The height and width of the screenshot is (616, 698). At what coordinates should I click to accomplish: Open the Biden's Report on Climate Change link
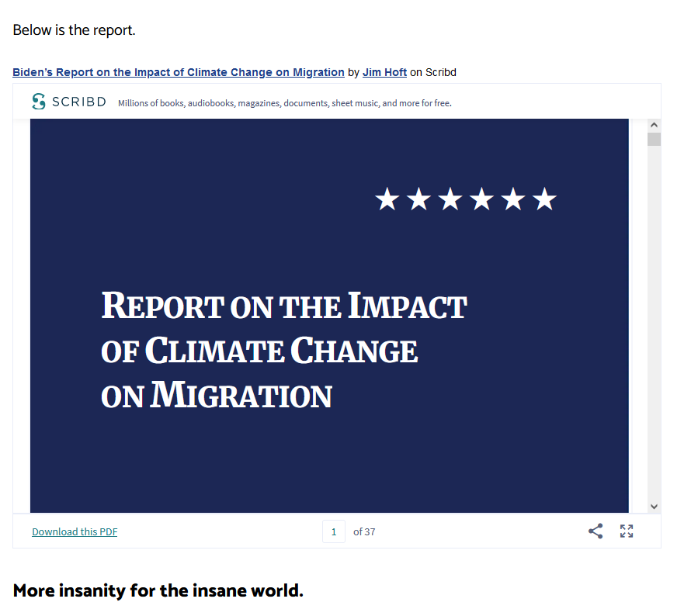pyautogui.click(x=179, y=72)
